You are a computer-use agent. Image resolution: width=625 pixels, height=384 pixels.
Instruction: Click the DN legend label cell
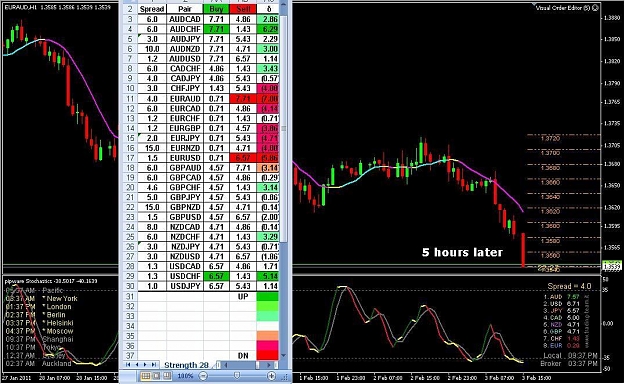tap(243, 356)
